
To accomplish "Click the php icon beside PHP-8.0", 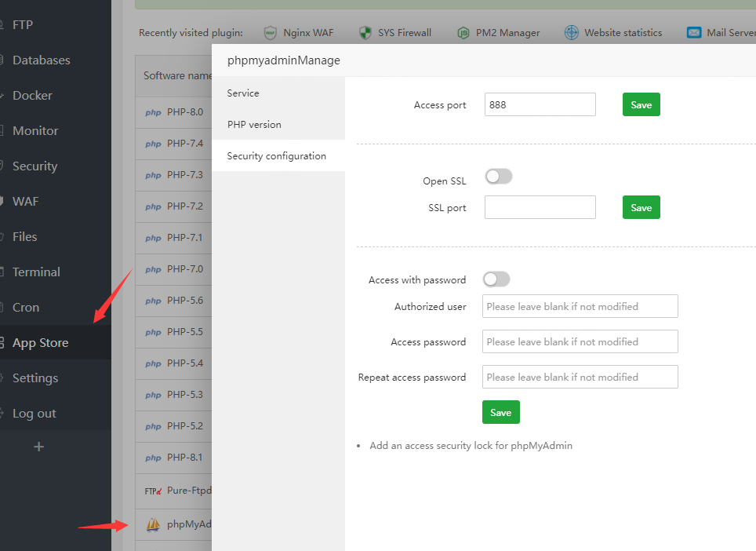I will pyautogui.click(x=153, y=112).
